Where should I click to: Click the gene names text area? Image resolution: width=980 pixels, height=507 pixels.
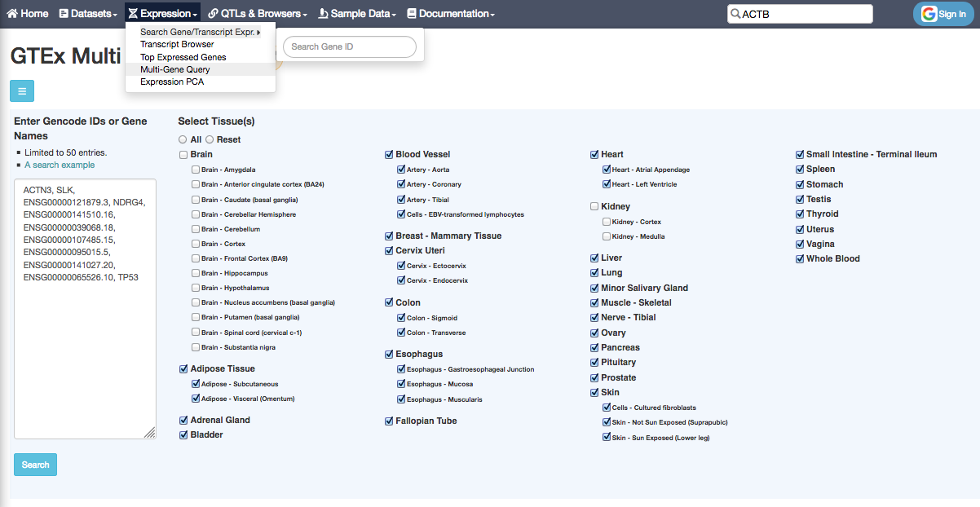pos(85,309)
